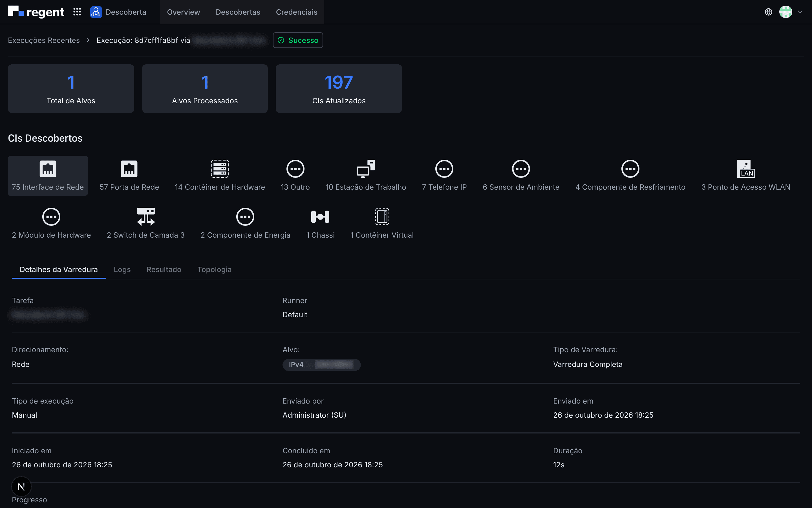Open the Descobertas nav tab
This screenshot has width=812, height=508.
pyautogui.click(x=238, y=12)
